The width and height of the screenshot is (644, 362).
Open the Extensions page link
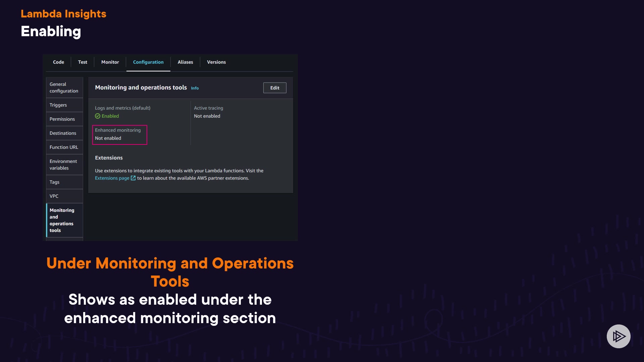pyautogui.click(x=112, y=178)
